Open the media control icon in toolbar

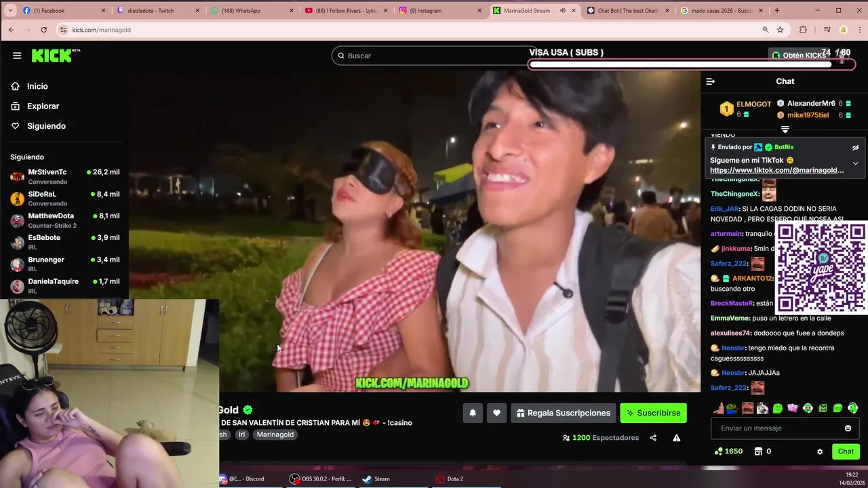coord(827,30)
